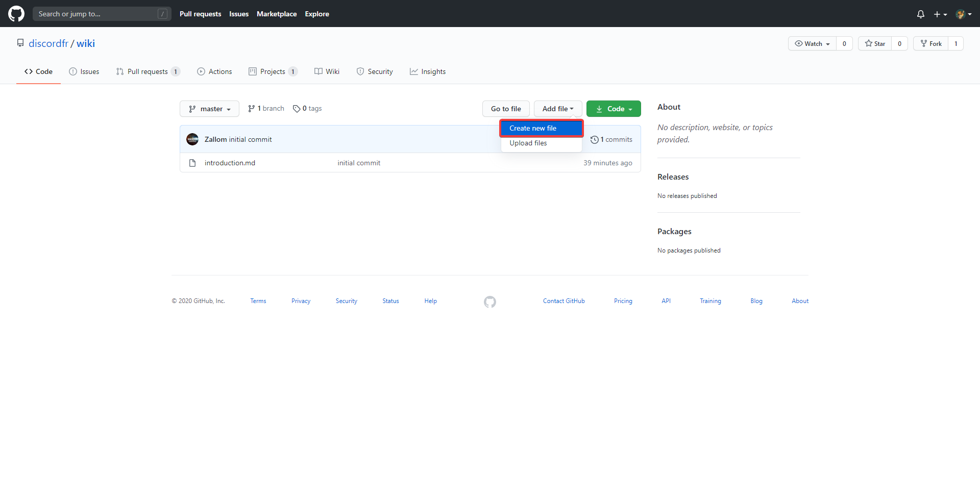Open the notifications bell
The image size is (980, 478).
[x=920, y=14]
